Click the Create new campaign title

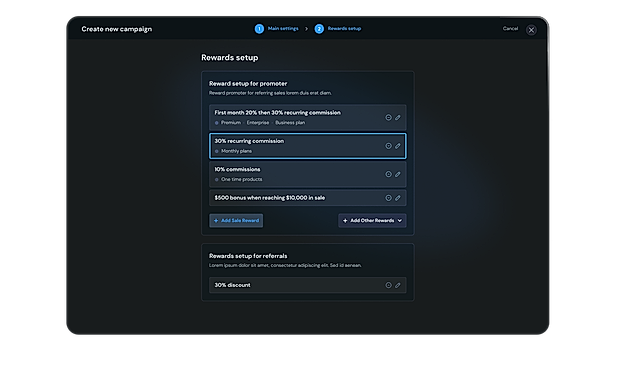[116, 29]
